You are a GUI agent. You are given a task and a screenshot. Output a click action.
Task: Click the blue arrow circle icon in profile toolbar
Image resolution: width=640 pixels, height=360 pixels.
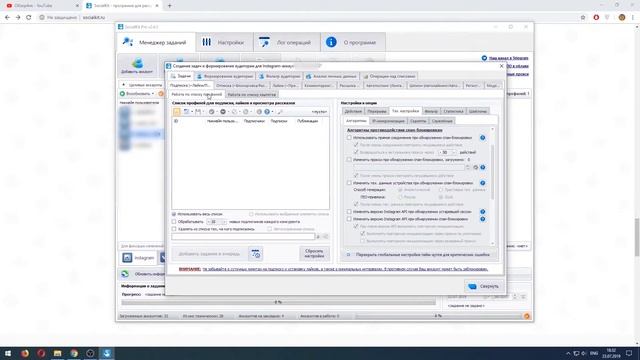267,111
